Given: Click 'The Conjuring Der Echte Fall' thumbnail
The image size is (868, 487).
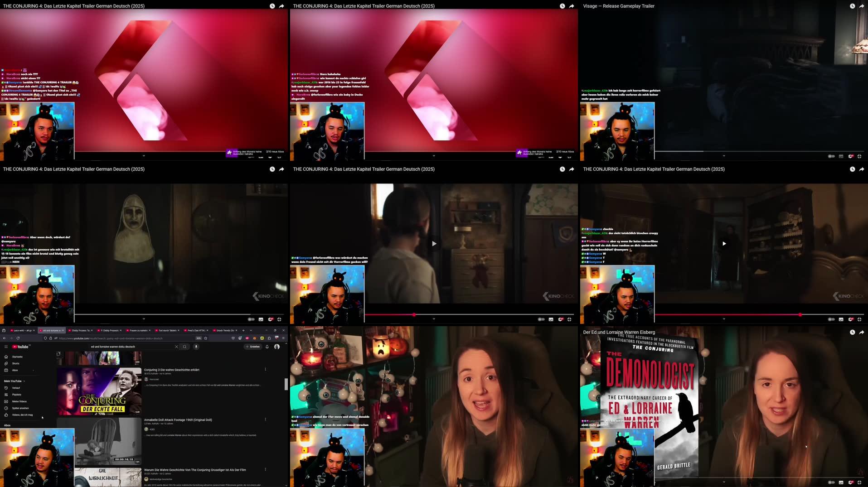Looking at the screenshot, I should (99, 391).
